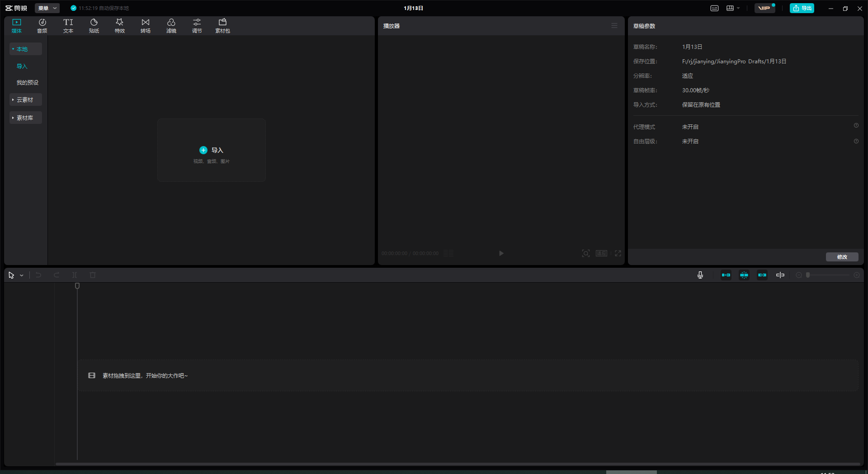Open the selection tool mode dropdown

tap(22, 275)
